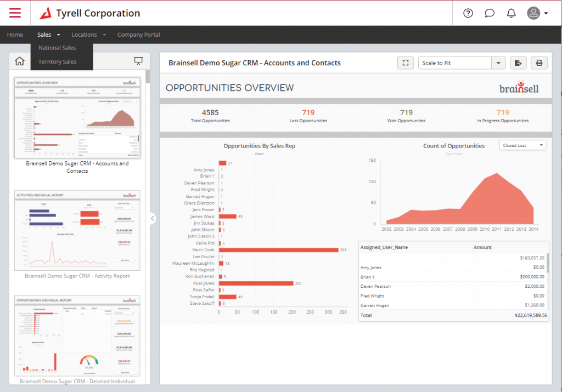Open the Detailed Individual report thumbnail

click(77, 336)
